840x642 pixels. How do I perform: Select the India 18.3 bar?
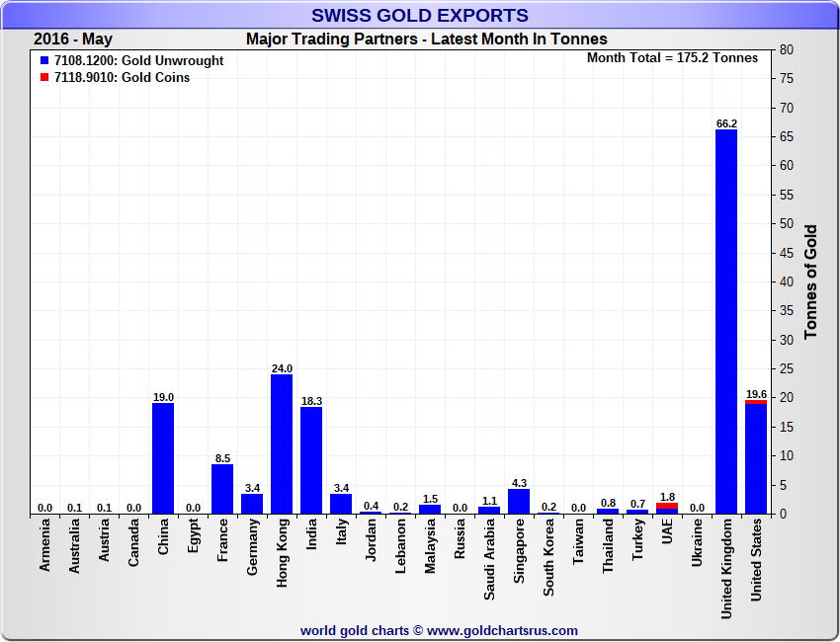pyautogui.click(x=311, y=460)
